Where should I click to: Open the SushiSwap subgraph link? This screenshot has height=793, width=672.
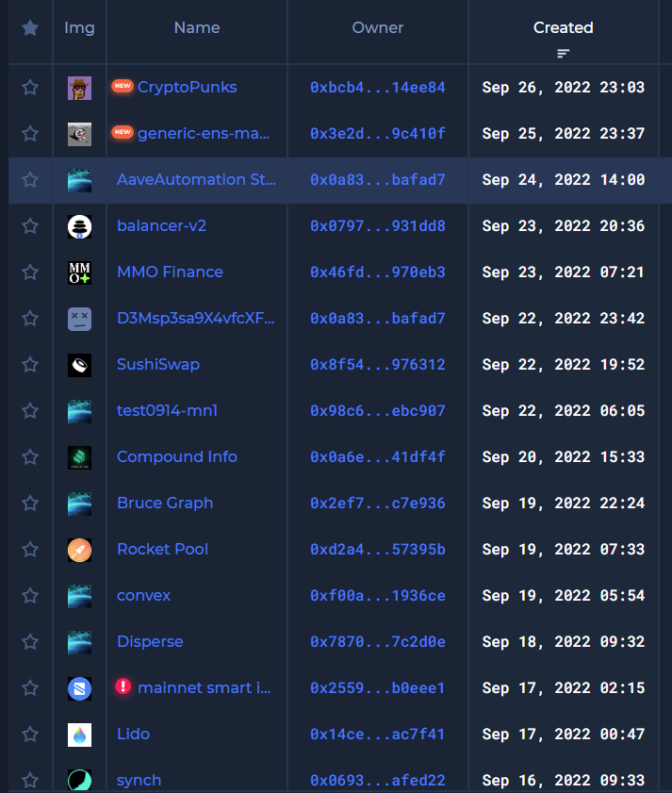pos(158,365)
